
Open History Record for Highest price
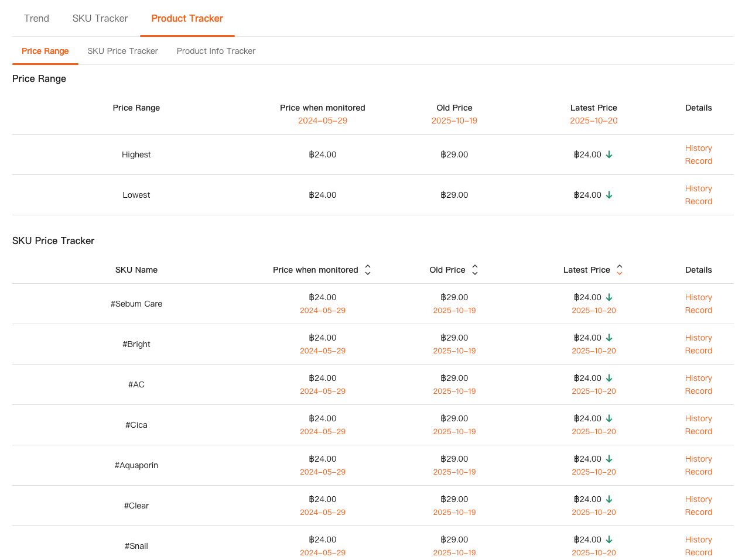click(698, 154)
